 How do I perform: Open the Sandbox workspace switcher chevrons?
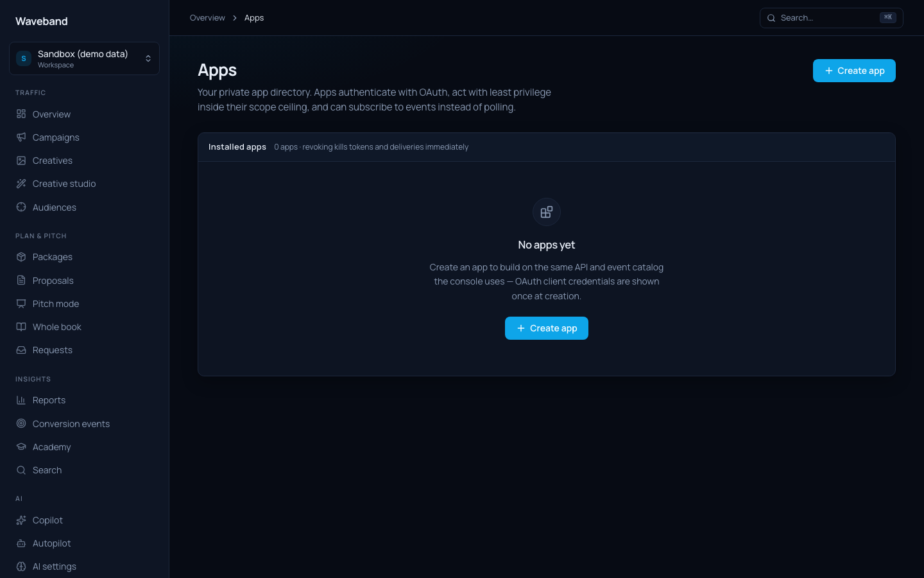coord(148,58)
